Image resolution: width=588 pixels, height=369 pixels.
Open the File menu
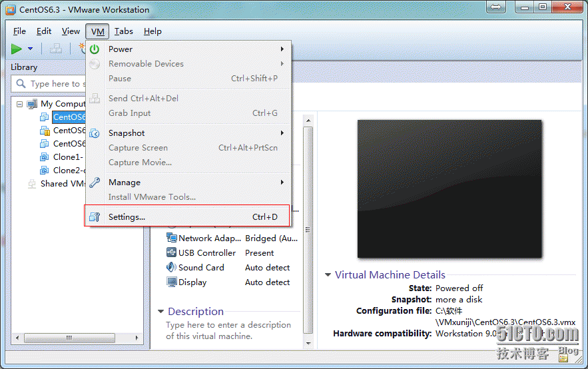click(19, 31)
